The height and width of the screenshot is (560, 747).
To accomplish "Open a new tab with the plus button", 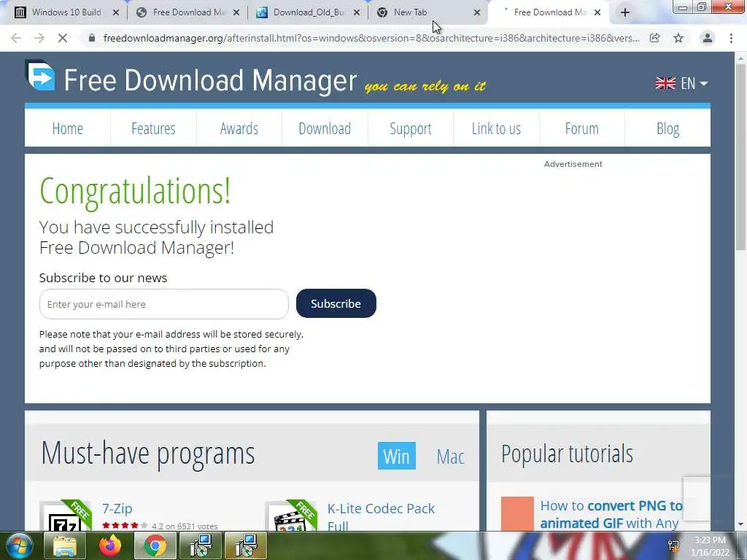I will coord(625,12).
